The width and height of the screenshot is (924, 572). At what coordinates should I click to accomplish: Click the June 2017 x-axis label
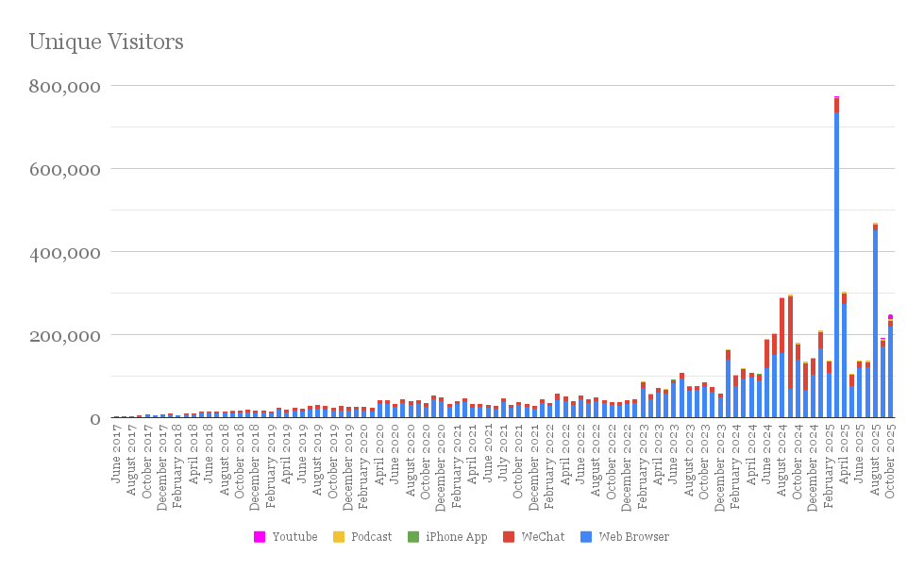pos(116,458)
